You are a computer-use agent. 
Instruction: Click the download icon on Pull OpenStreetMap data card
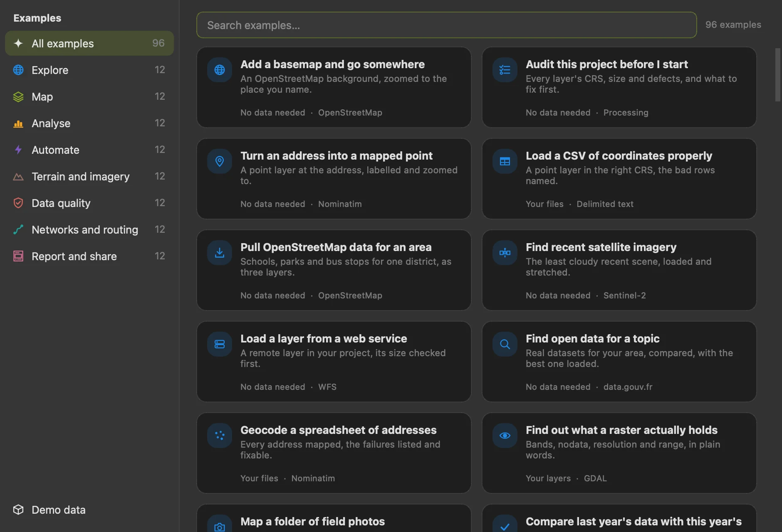(220, 253)
